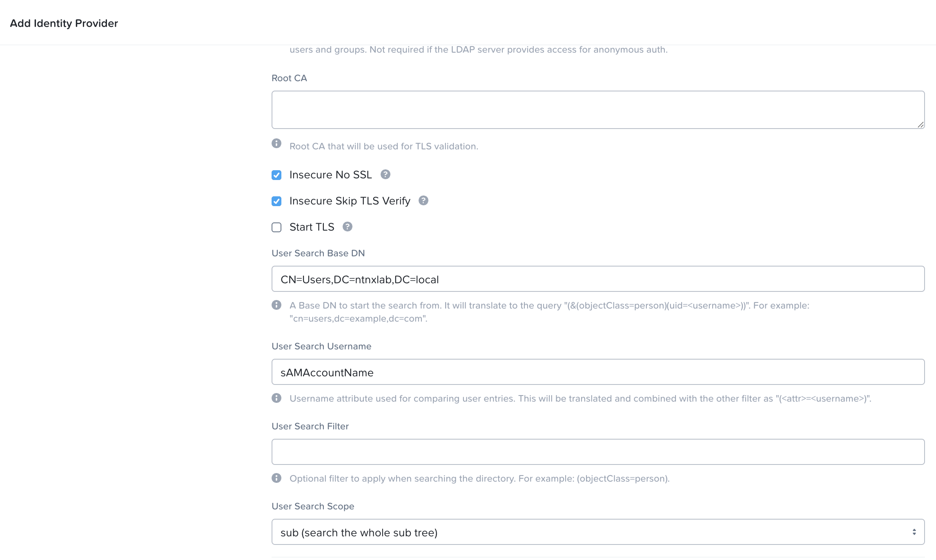Click info icon beside Root CA description
Image resolution: width=936 pixels, height=560 pixels.
276,144
